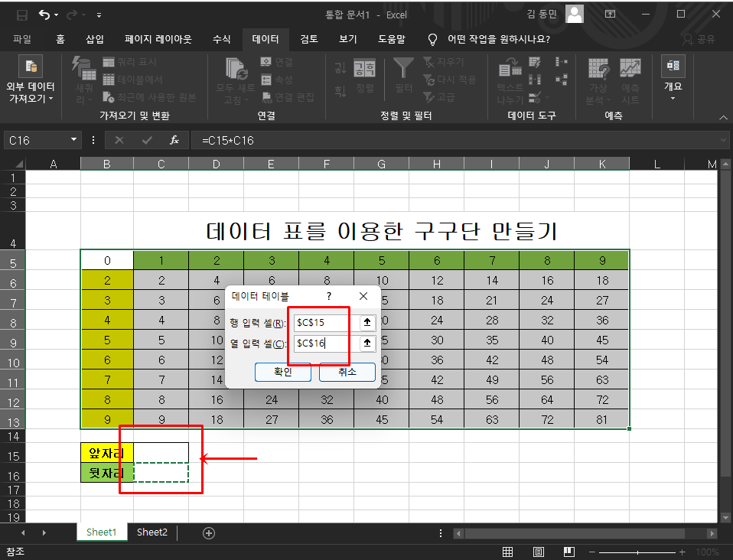
Task: Open the 홈 tab
Action: pyautogui.click(x=60, y=39)
